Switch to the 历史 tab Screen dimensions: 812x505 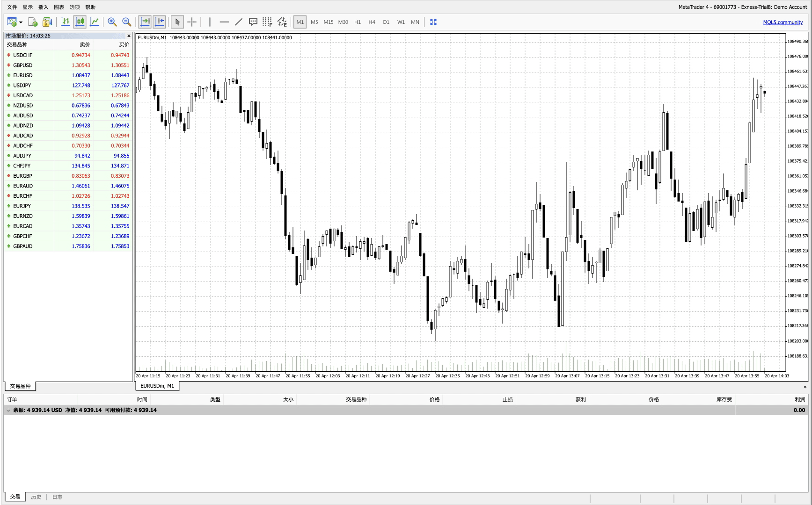tap(36, 497)
